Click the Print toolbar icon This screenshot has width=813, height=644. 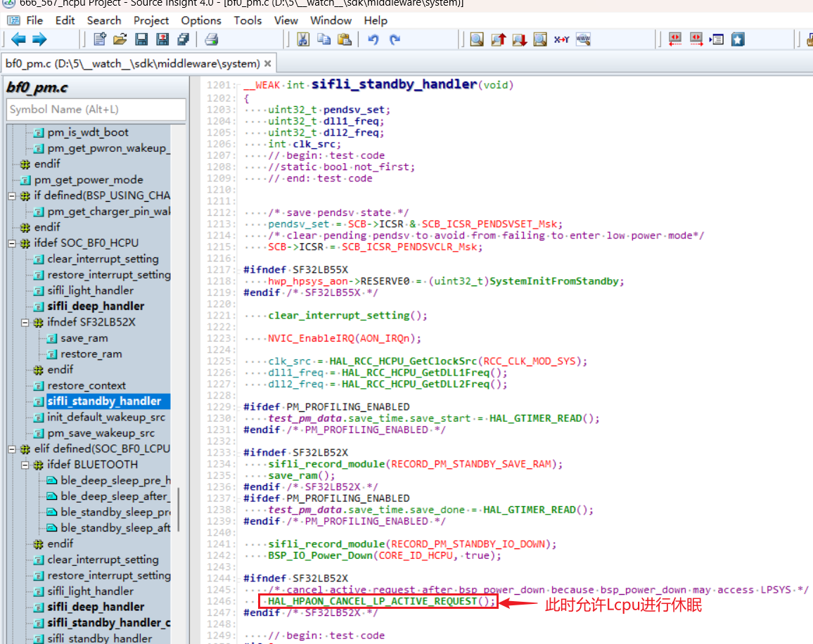pyautogui.click(x=211, y=39)
